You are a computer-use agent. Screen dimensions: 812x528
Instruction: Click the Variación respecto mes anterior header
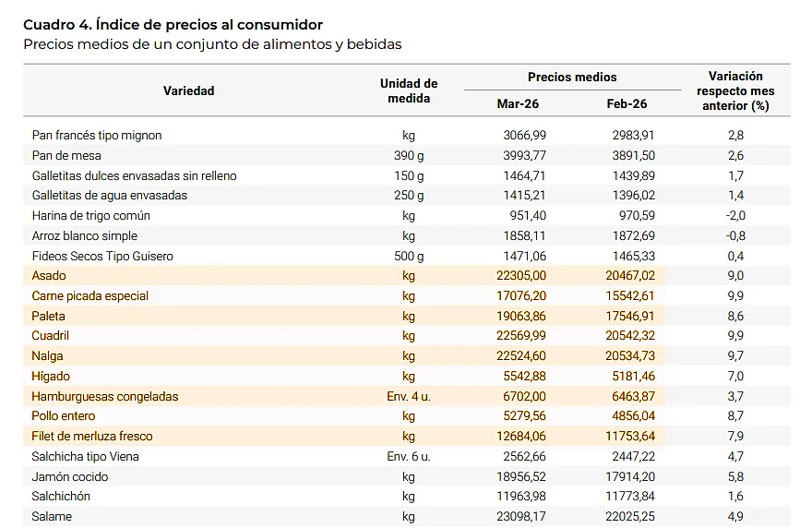click(x=734, y=90)
